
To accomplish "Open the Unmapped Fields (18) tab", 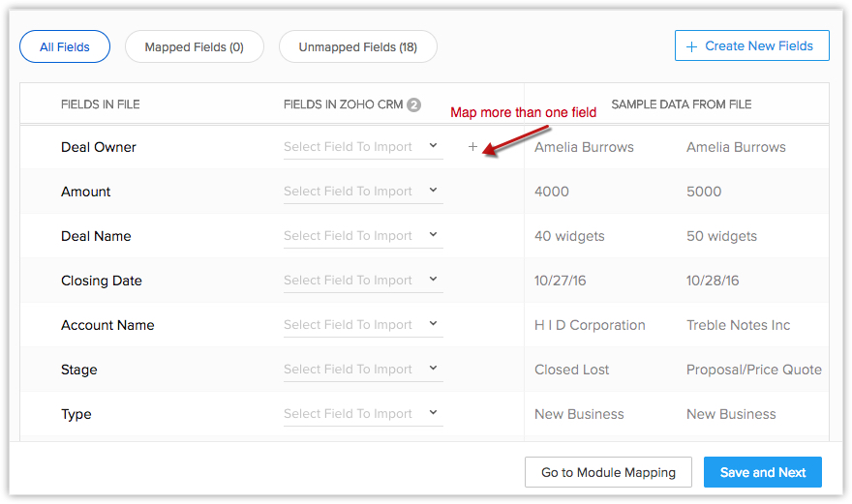I will 357,46.
